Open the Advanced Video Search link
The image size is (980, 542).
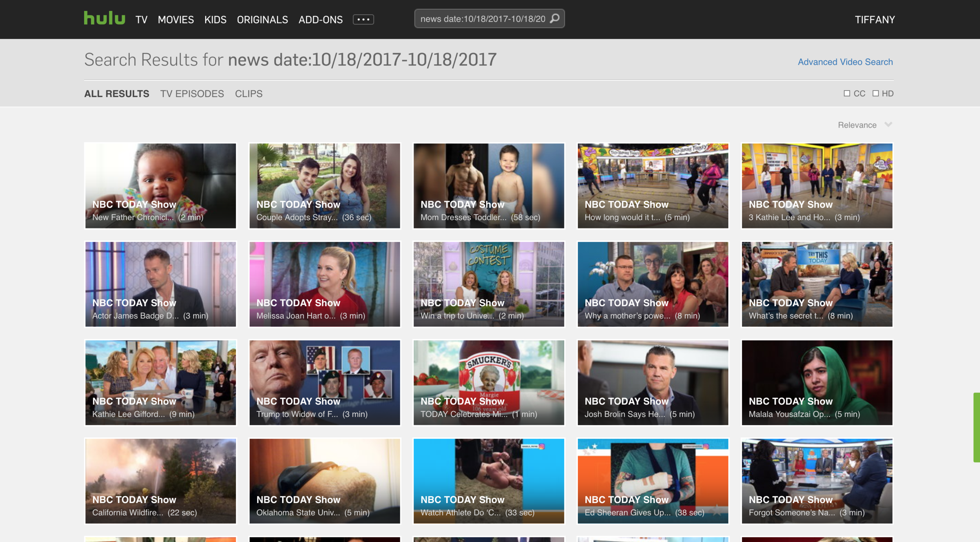[x=845, y=62]
